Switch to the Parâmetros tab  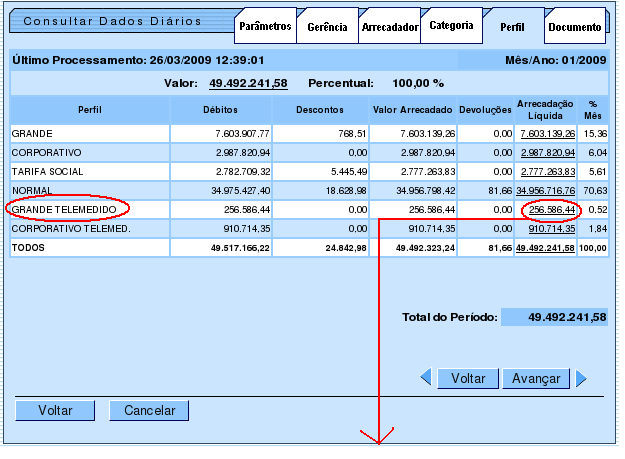(265, 27)
